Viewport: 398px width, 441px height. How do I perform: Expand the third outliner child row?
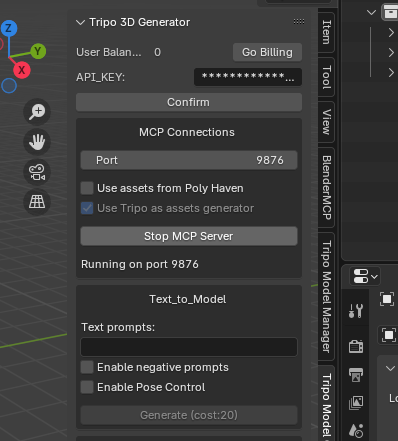click(x=391, y=72)
